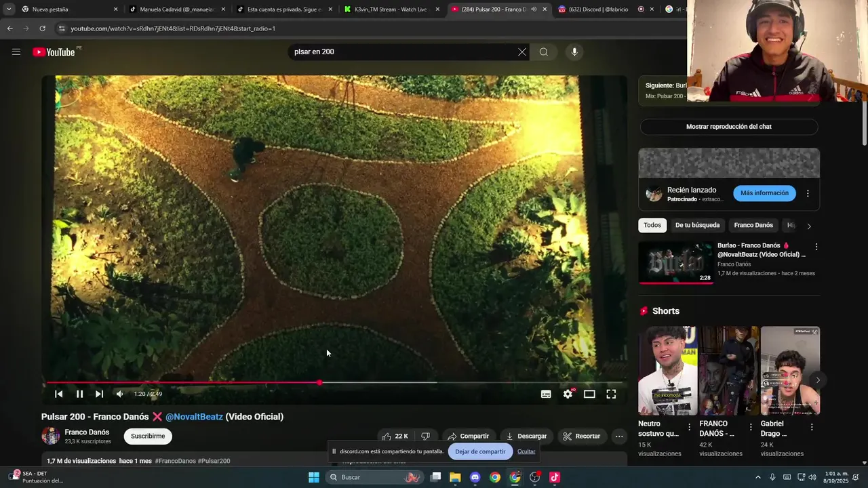Select the Franco Danós filter chip
Viewport: 868px width, 488px height.
(x=753, y=225)
